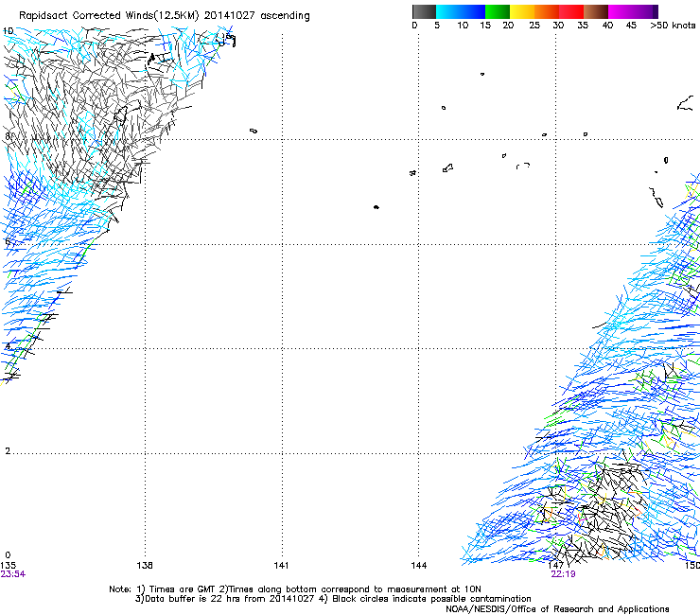
Task: Click longitude label '141' on bottom axis
Action: [x=281, y=566]
